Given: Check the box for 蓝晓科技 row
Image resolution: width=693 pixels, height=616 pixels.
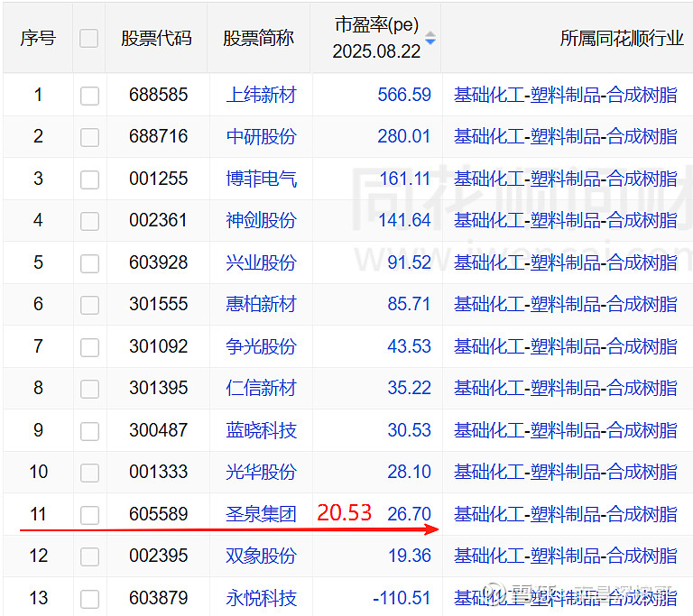Looking at the screenshot, I should [89, 431].
